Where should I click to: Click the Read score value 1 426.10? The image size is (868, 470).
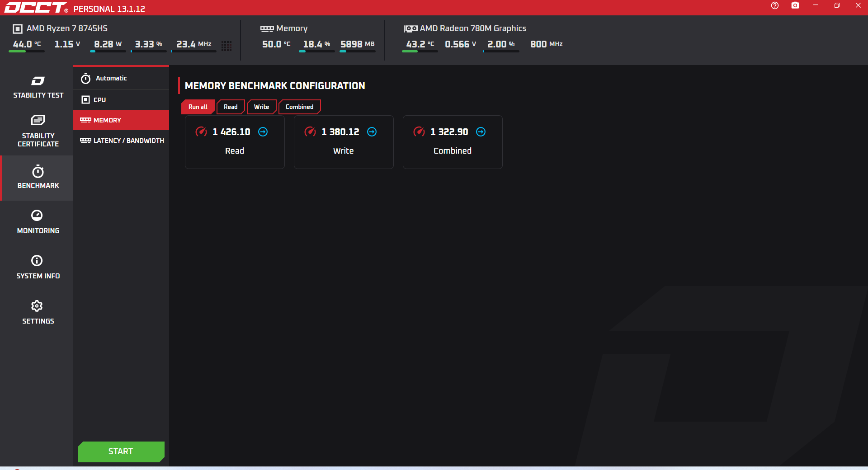point(231,132)
